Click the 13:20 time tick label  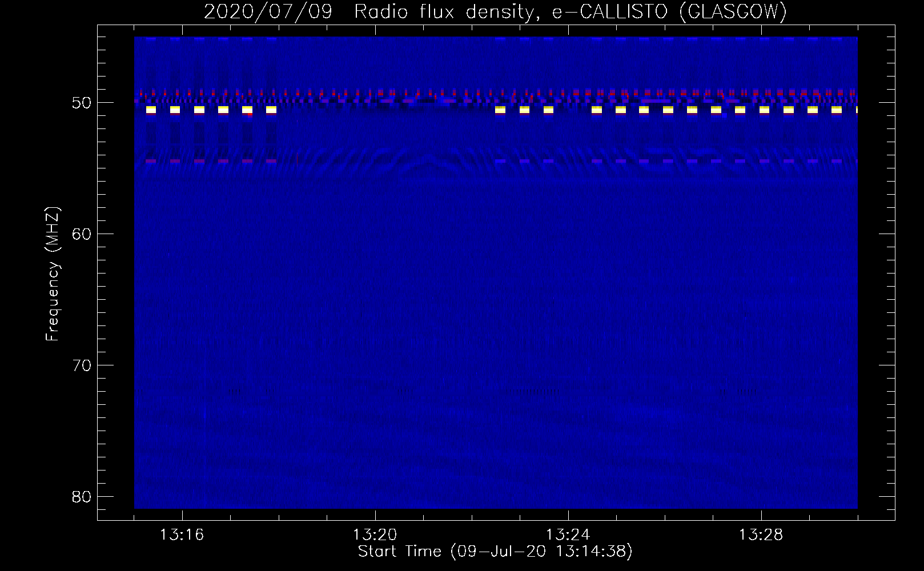pos(375,535)
